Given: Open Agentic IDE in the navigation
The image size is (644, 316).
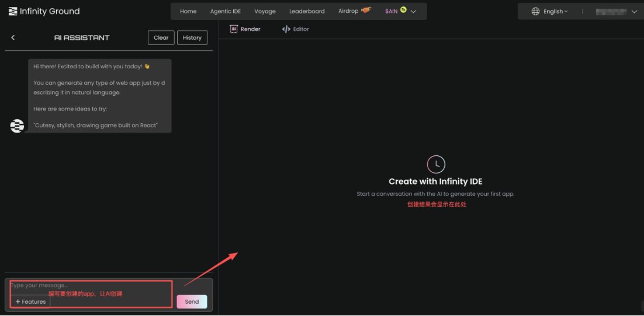Looking at the screenshot, I should [226, 12].
